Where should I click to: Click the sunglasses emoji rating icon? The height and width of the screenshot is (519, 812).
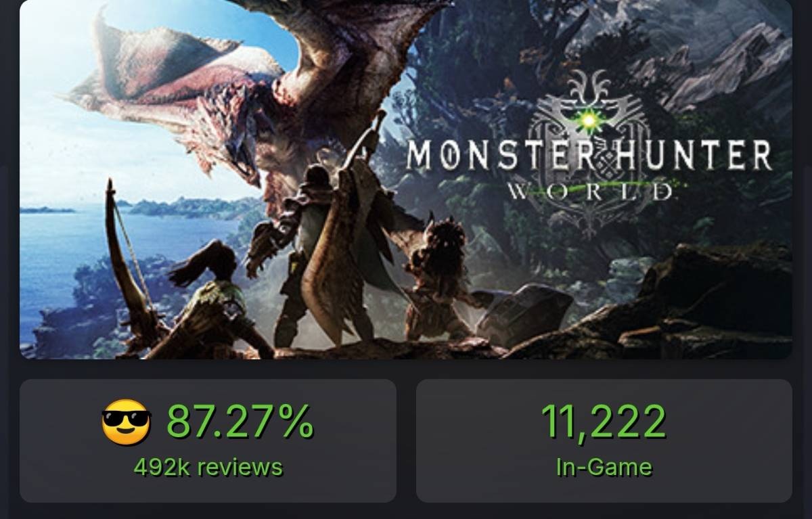[x=126, y=422]
